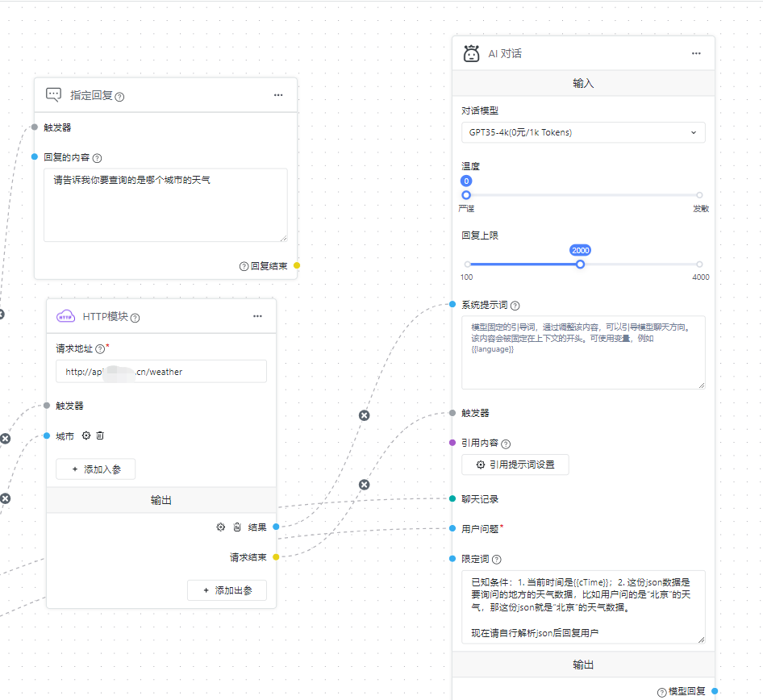Click the AI 对话 robot icon
Viewport: 763px width, 700px height.
click(472, 54)
